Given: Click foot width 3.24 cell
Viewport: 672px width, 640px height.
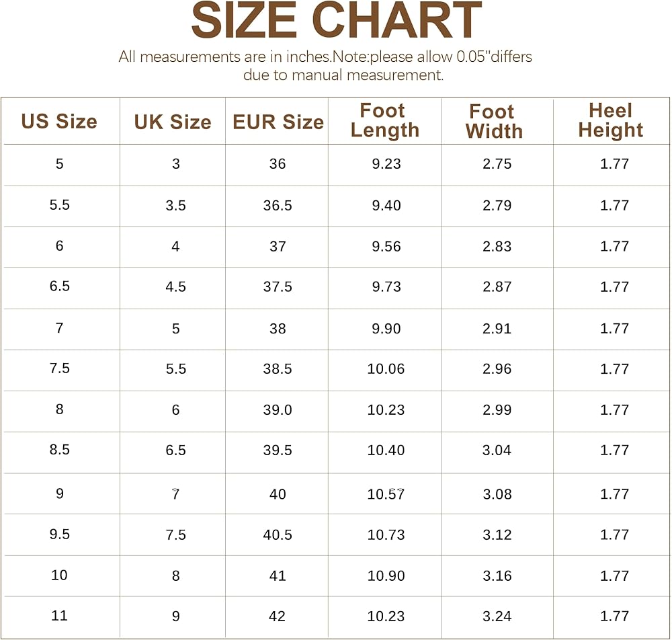Looking at the screenshot, I should tap(497, 616).
